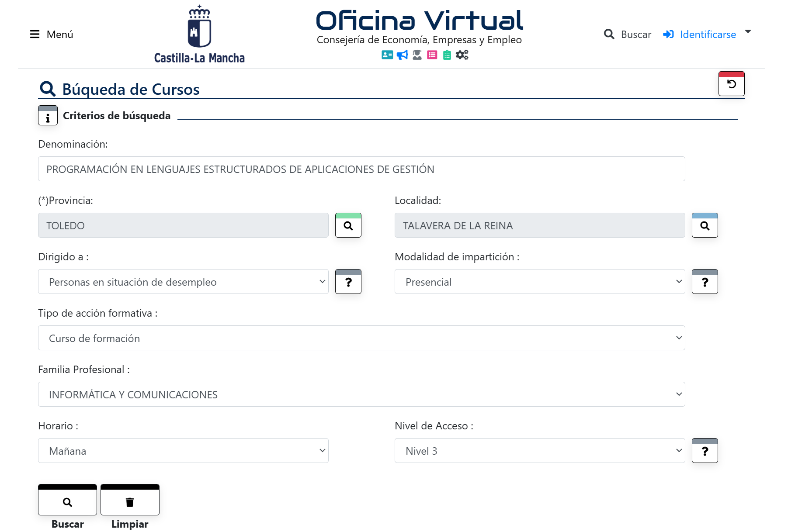Expand the Dirigido a dropdown

183,282
